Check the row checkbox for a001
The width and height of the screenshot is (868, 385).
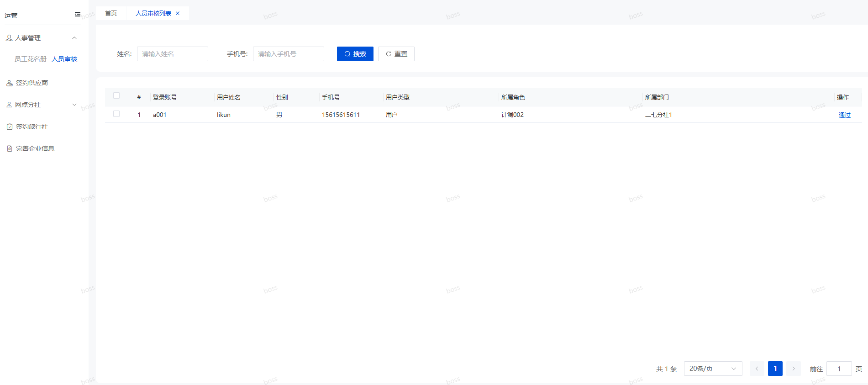[x=116, y=114]
